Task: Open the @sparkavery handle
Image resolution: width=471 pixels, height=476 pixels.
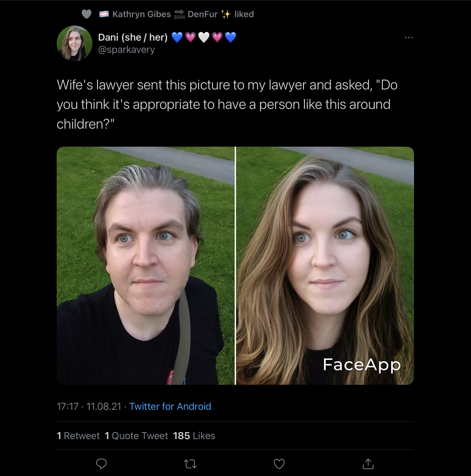Action: click(127, 50)
